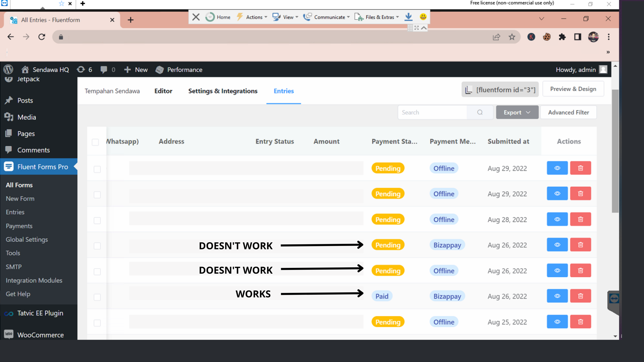
Task: Click the page vertical scrollbar thumb
Action: pos(615,151)
